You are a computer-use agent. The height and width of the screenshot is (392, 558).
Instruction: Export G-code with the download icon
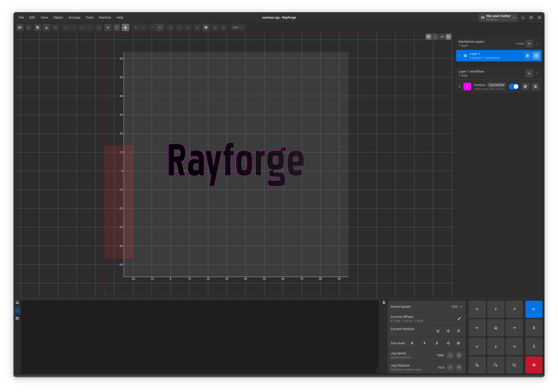tap(46, 27)
